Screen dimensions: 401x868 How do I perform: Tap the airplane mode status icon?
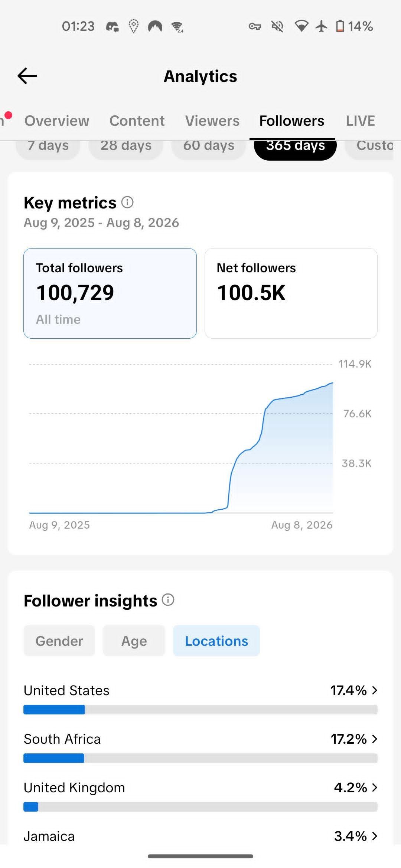[x=322, y=26]
